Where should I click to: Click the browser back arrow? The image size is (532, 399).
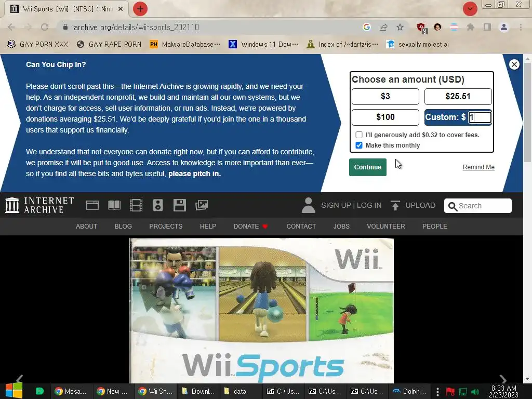[11, 27]
